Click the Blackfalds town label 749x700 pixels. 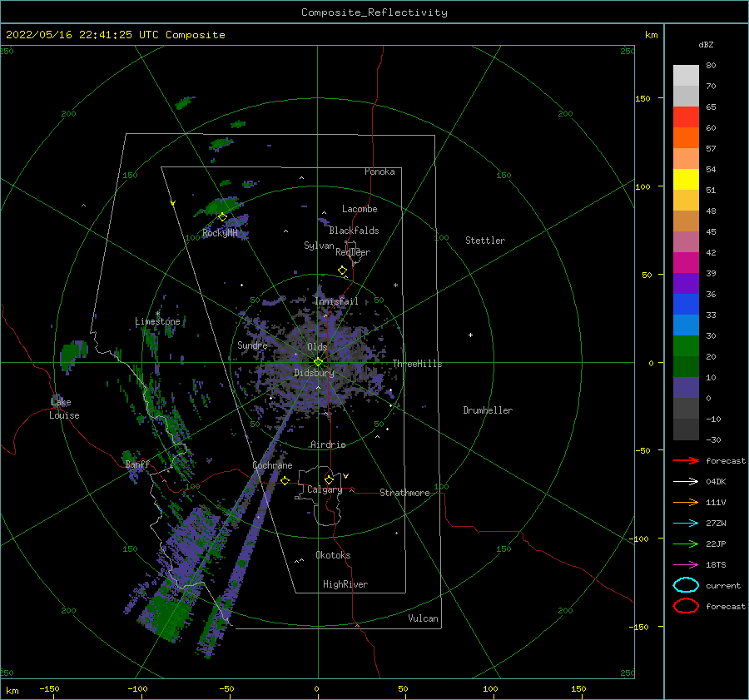tap(354, 231)
